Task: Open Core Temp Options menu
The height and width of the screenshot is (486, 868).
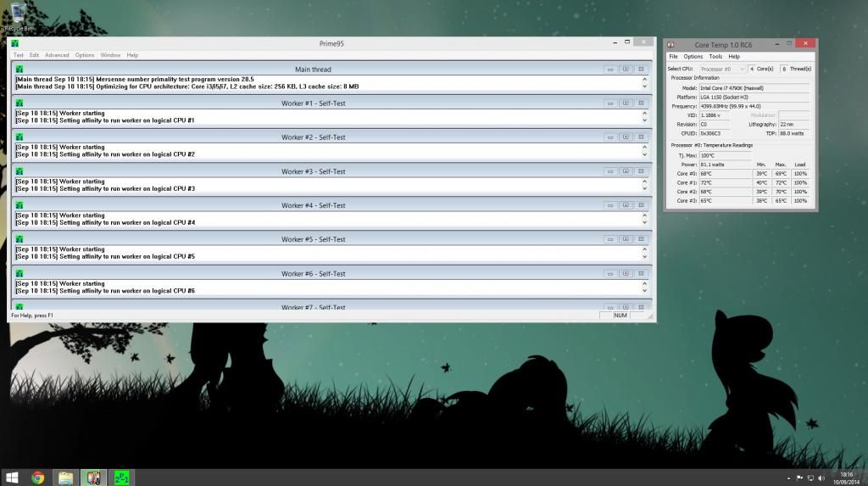Action: pyautogui.click(x=693, y=57)
